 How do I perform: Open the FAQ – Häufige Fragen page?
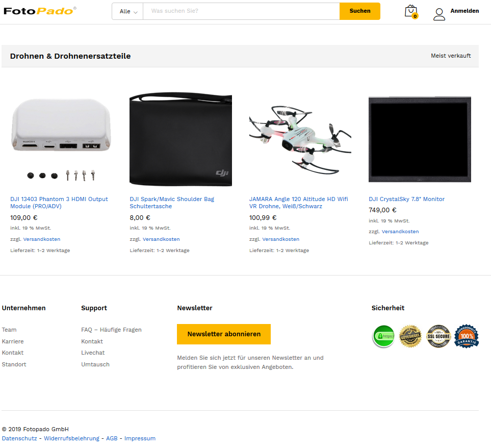tap(111, 330)
